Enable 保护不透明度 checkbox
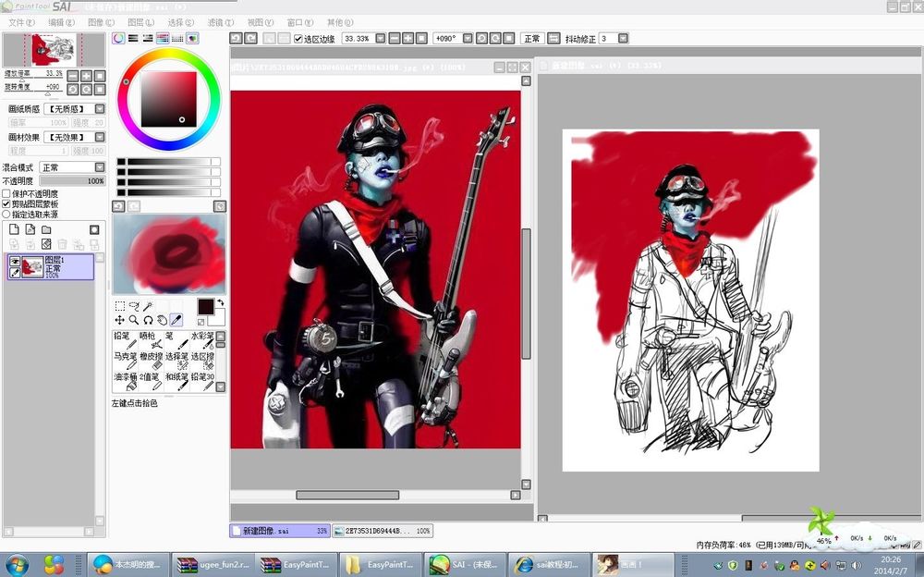The image size is (924, 577). coord(6,193)
